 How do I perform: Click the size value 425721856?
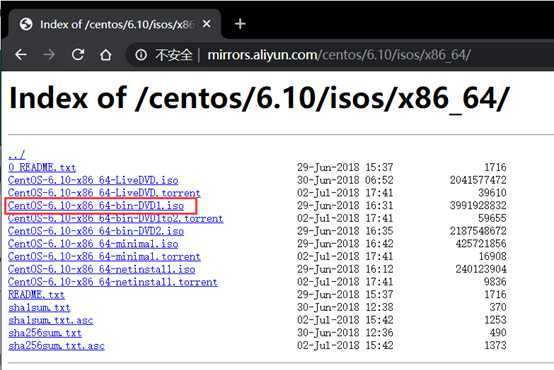coord(481,243)
